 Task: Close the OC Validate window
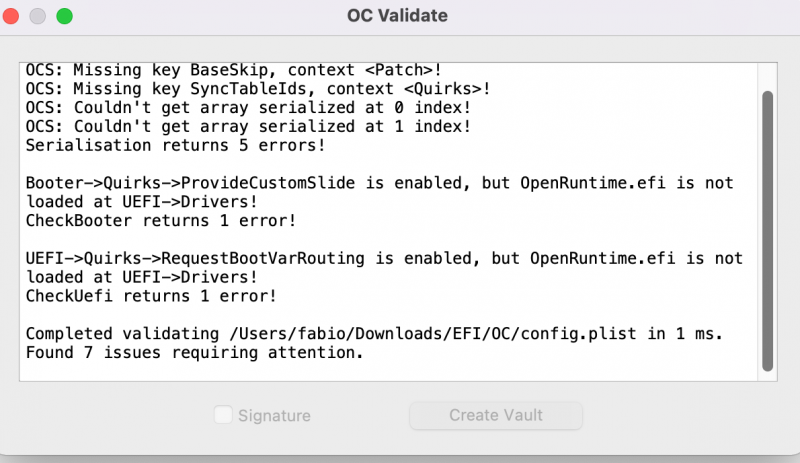[13, 16]
